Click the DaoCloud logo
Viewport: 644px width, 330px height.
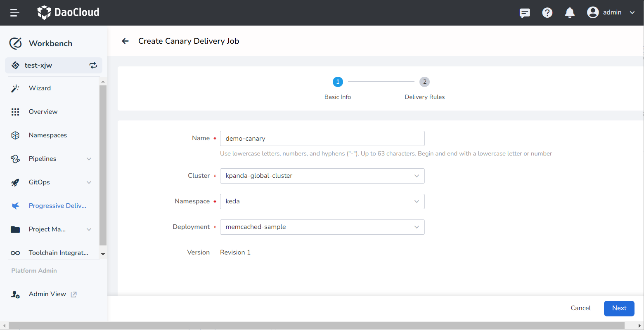(68, 12)
